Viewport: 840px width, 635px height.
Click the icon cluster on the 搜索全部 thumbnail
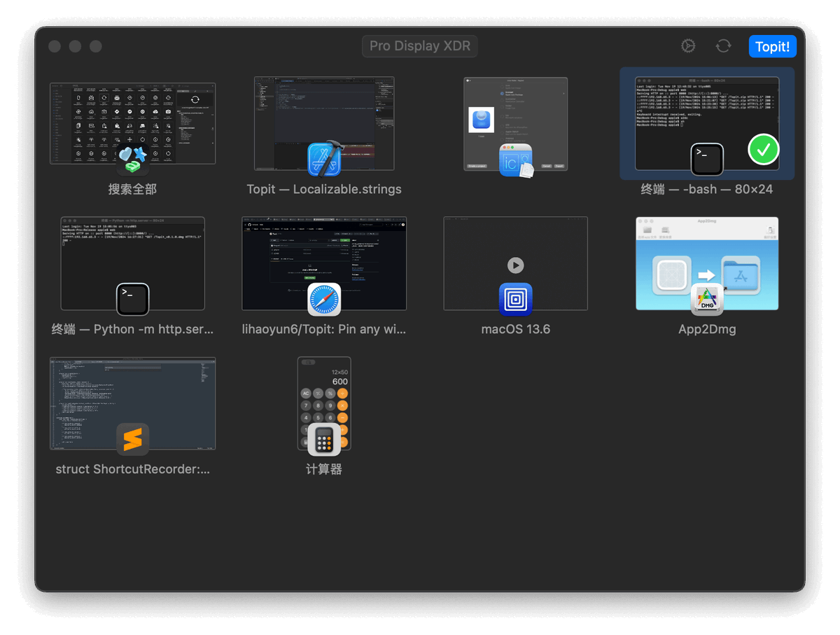coord(133,160)
